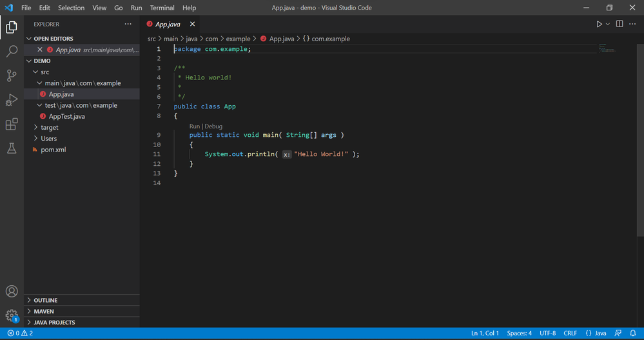Click the feedback icon in status bar

pos(618,333)
